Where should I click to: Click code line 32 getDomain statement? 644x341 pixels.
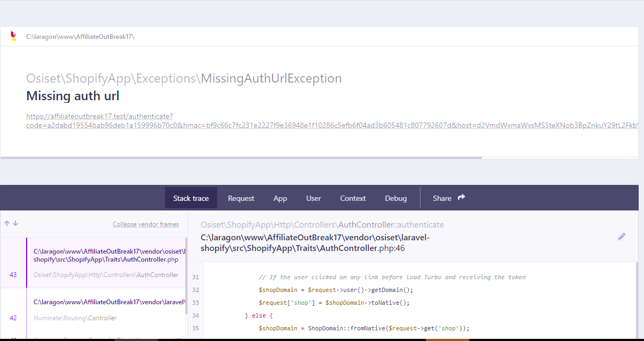point(336,290)
